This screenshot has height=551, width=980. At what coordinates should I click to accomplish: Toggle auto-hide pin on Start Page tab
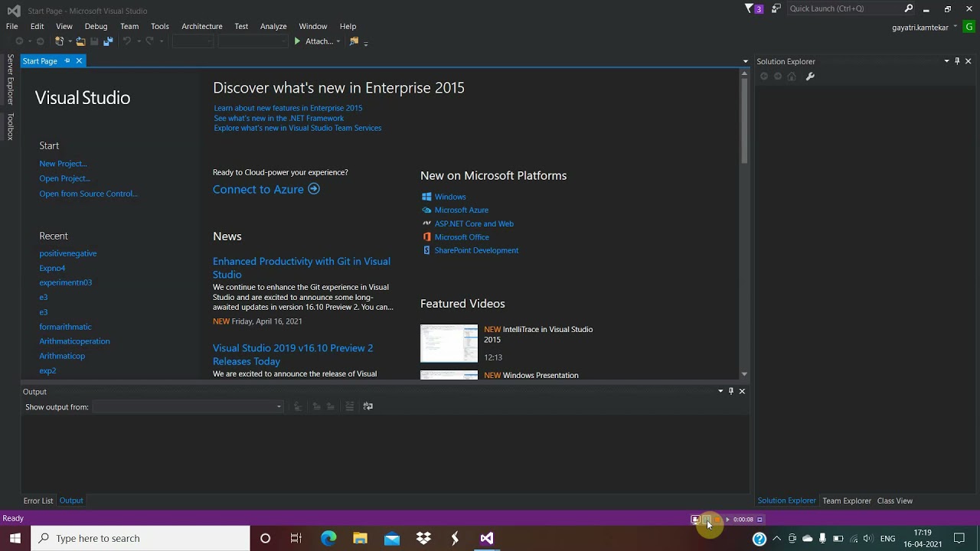(67, 60)
